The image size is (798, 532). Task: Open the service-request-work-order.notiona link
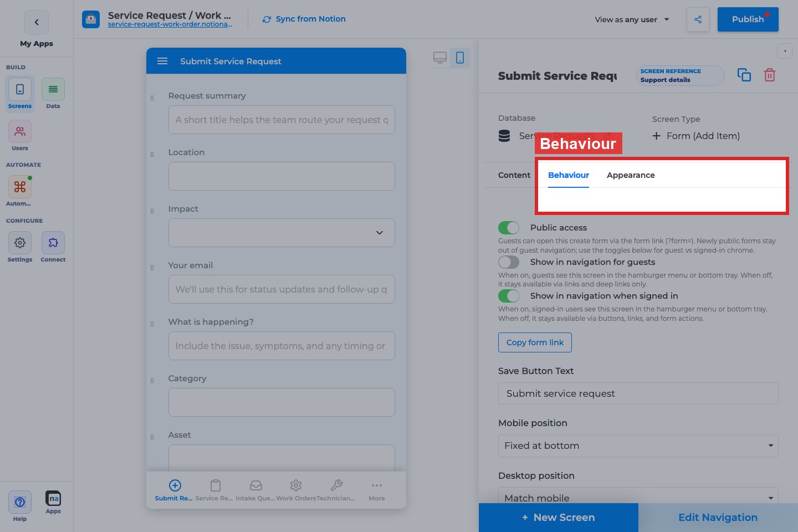tap(170, 24)
